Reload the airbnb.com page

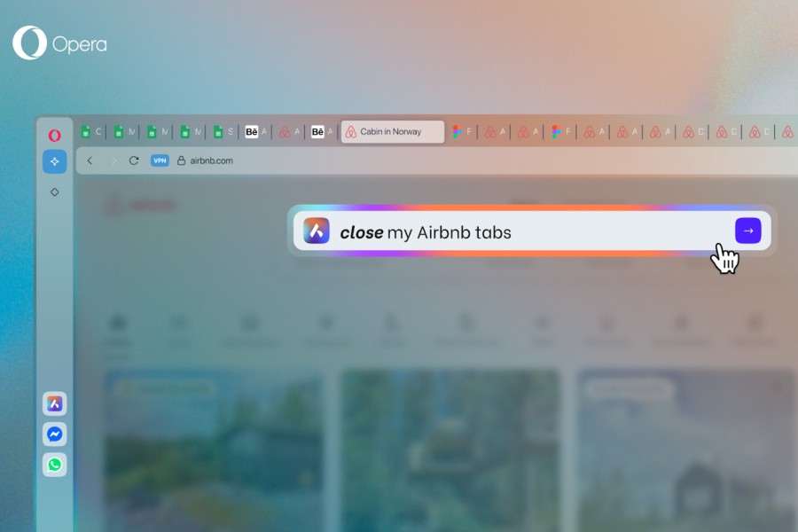(x=134, y=160)
